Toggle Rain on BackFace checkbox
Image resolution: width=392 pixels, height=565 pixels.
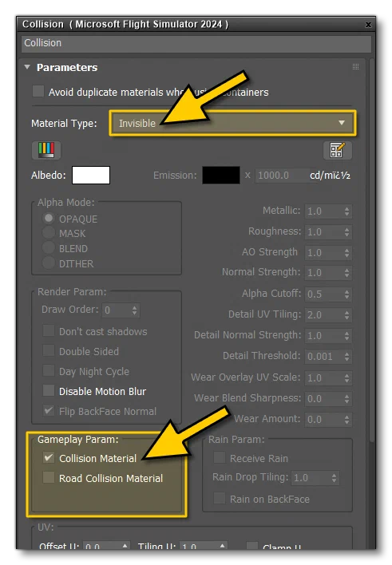tap(220, 498)
